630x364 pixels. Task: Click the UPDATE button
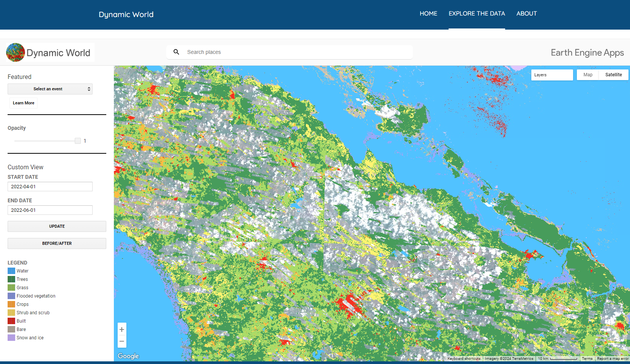coord(57,226)
